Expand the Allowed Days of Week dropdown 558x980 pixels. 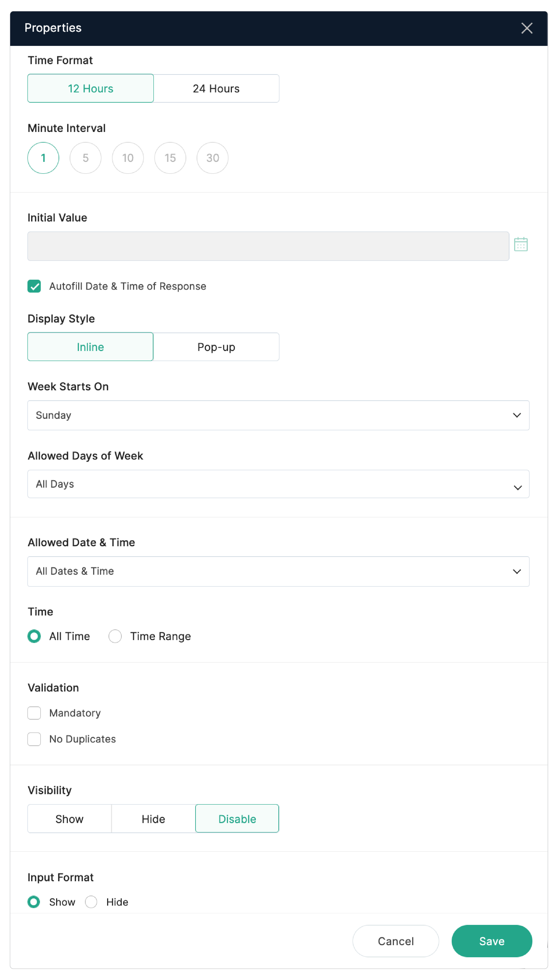pos(278,484)
